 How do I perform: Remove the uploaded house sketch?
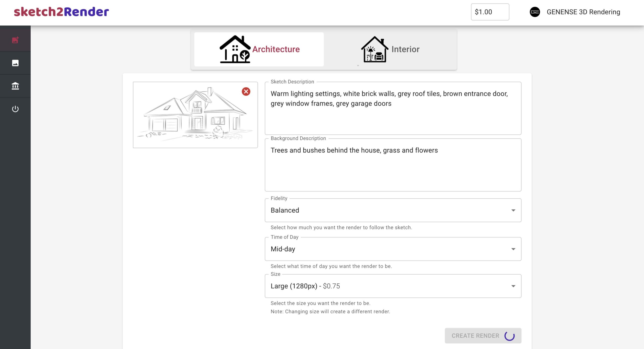coord(246,91)
